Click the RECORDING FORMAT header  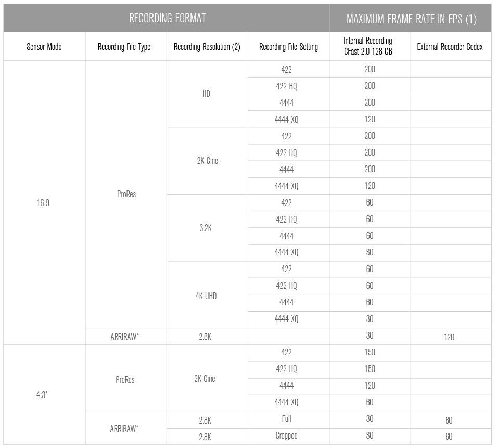(167, 18)
